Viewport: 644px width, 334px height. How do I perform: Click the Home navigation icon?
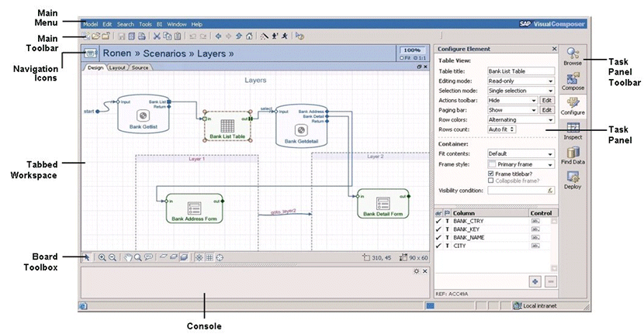(x=249, y=36)
